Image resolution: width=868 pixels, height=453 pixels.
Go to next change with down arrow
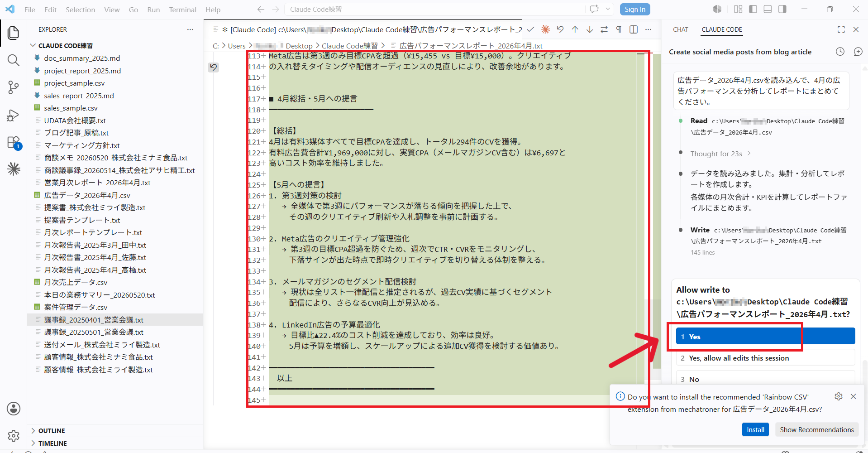[590, 29]
